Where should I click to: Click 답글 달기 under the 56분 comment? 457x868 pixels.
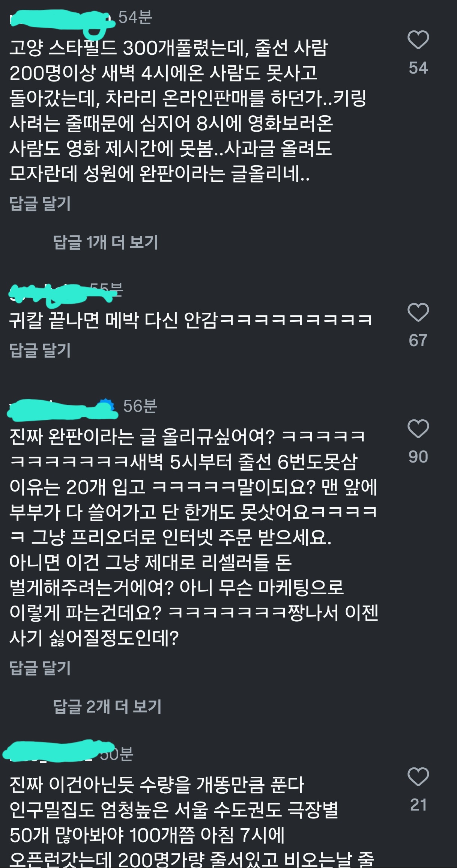click(40, 668)
